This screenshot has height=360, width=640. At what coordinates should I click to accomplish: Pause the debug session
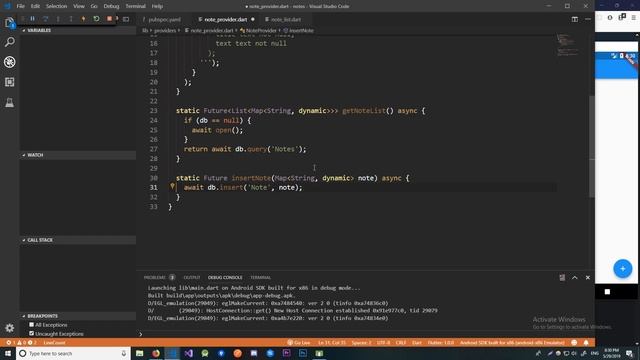[x=32, y=19]
